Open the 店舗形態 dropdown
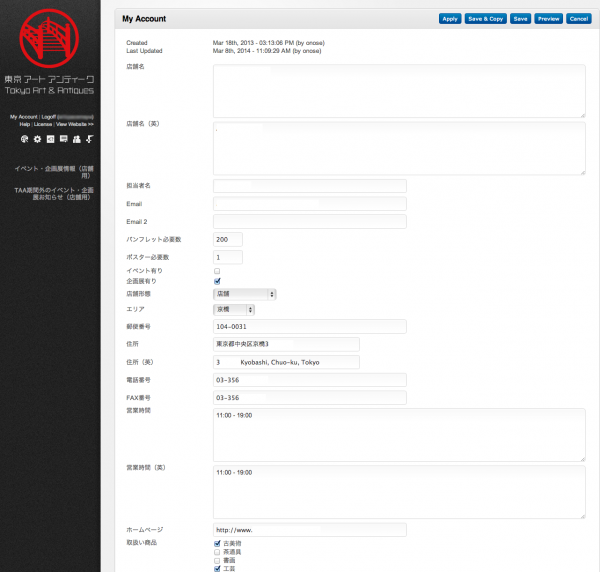 coord(245,294)
